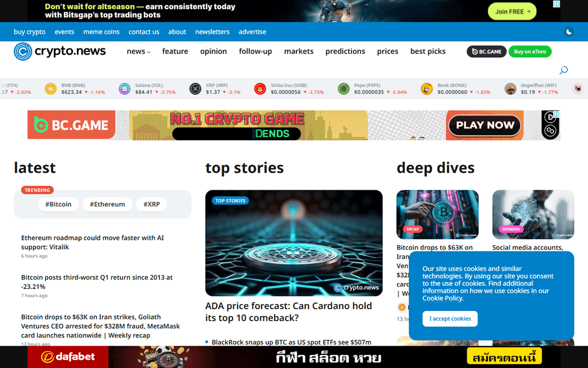588x368 pixels.
Task: Click PLAY NOW in the BC.GAME banner
Action: coord(485,125)
